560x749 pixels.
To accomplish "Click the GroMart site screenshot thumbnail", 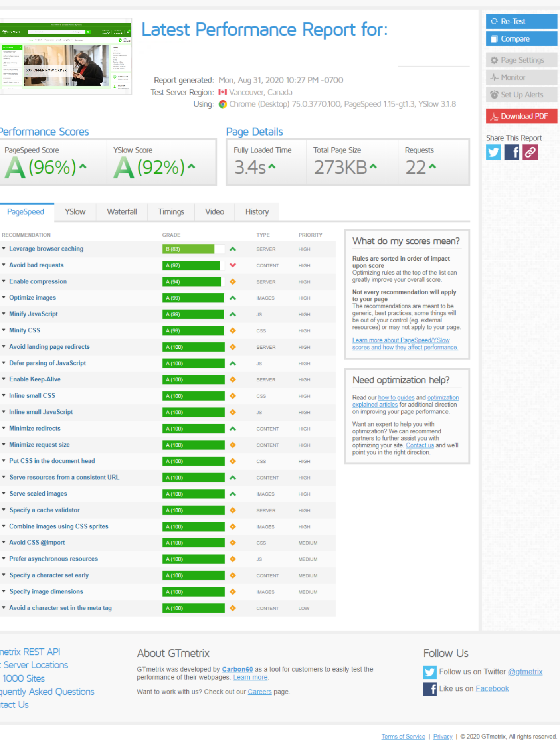I will pyautogui.click(x=65, y=56).
